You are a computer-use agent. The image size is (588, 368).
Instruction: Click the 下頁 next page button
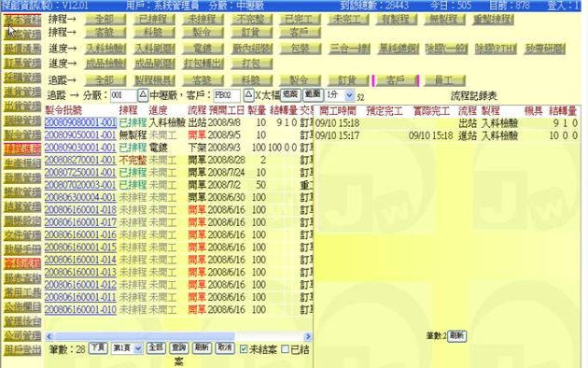point(98,348)
